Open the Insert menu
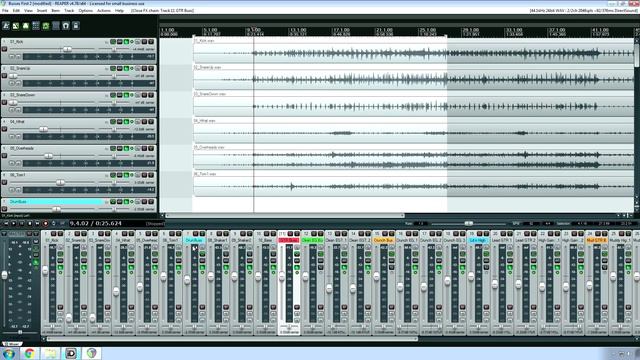This screenshot has height=360, width=640. 42,11
